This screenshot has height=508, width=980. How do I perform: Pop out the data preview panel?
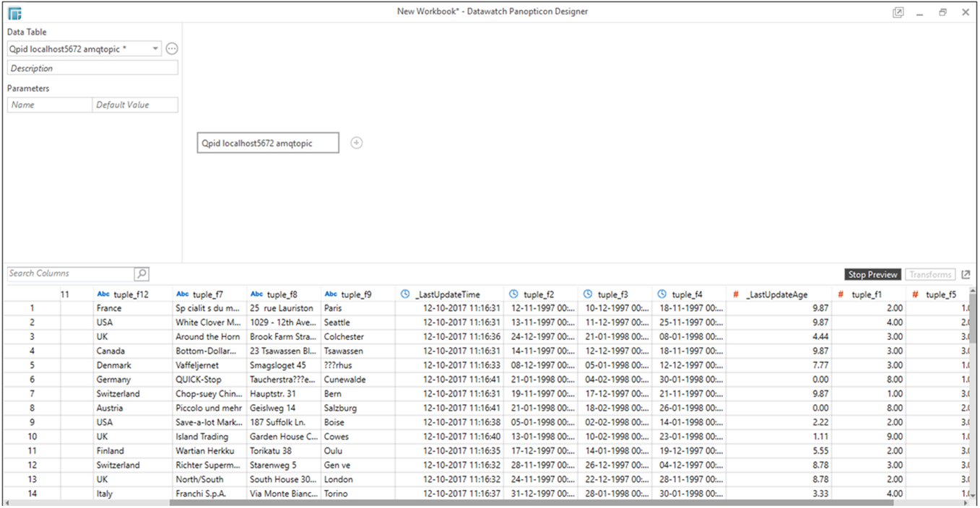click(966, 275)
